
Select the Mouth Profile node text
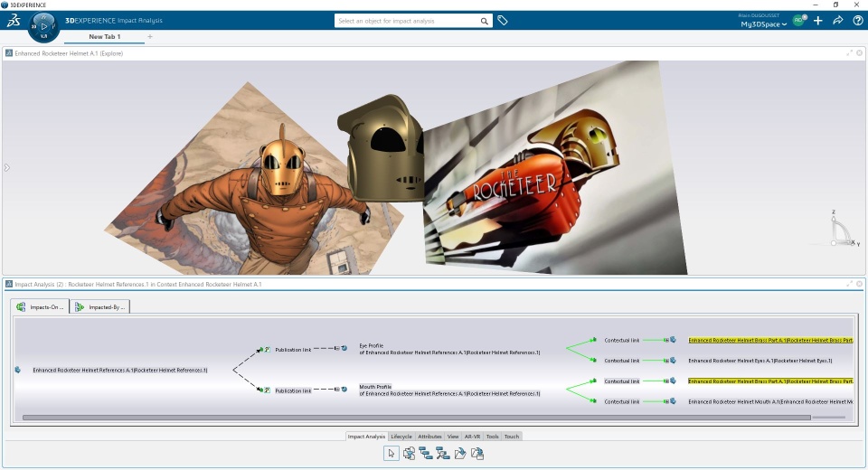449,390
